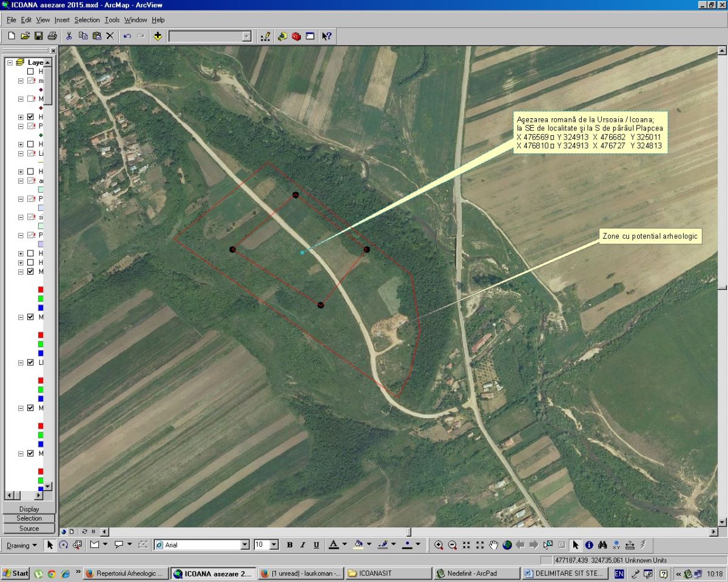Click the Save map document icon

(39, 36)
